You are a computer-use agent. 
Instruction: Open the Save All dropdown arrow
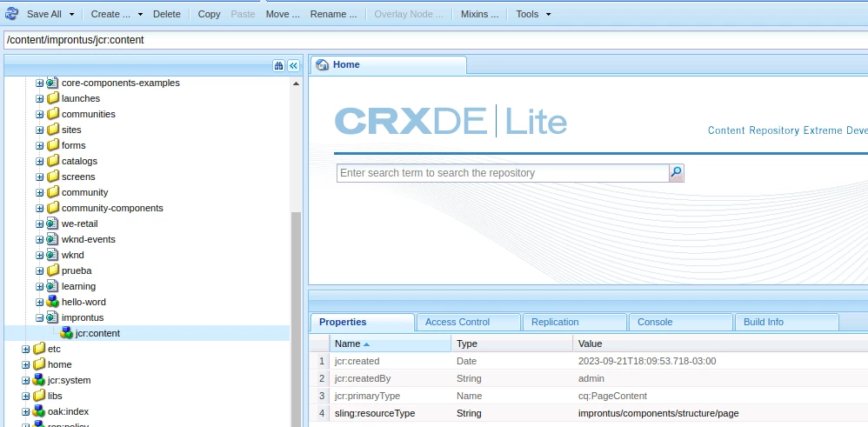71,15
